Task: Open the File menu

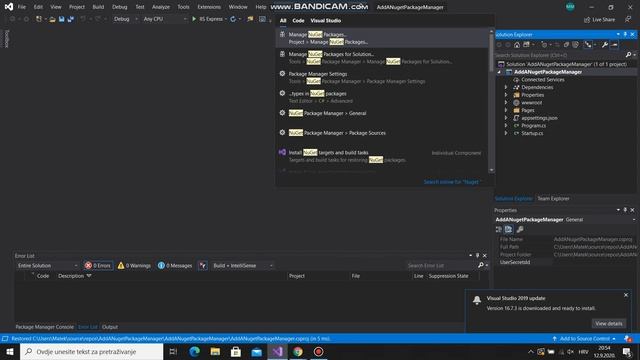Action: 22,7
